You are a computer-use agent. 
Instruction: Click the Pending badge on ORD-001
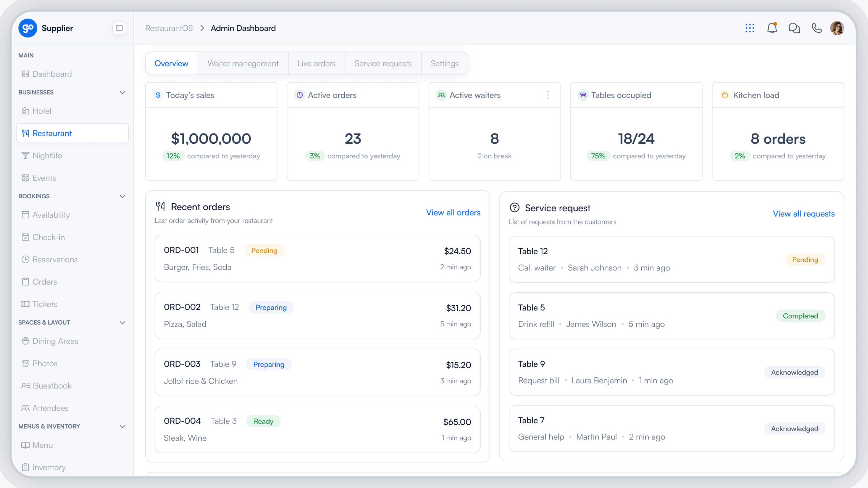pos(264,250)
